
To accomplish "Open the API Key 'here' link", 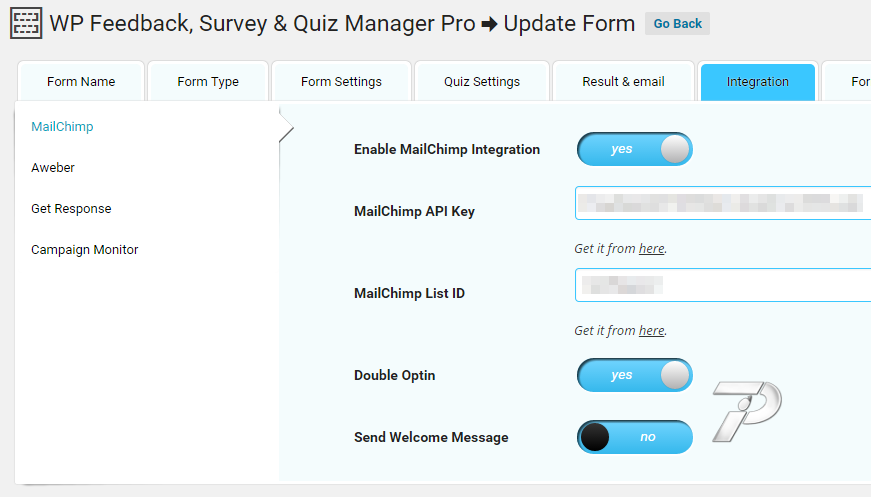I will [x=651, y=248].
